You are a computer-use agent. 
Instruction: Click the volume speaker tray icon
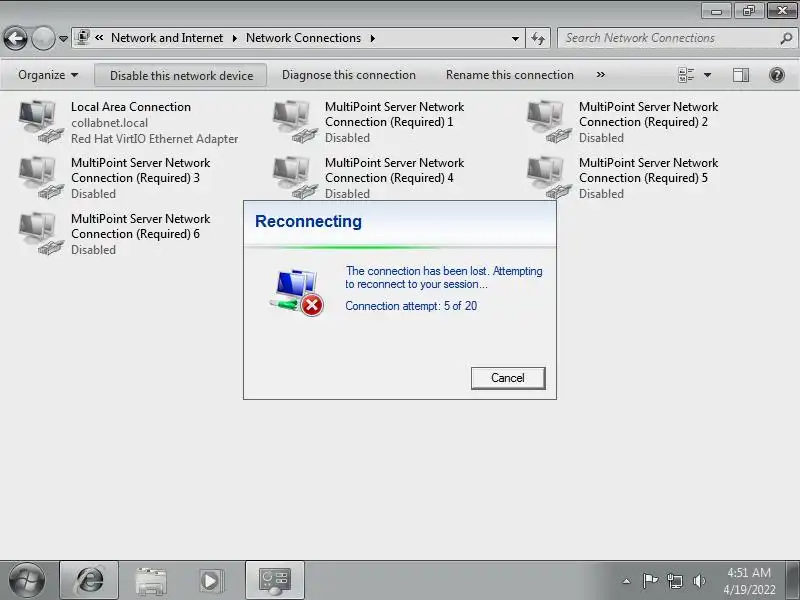coord(699,581)
